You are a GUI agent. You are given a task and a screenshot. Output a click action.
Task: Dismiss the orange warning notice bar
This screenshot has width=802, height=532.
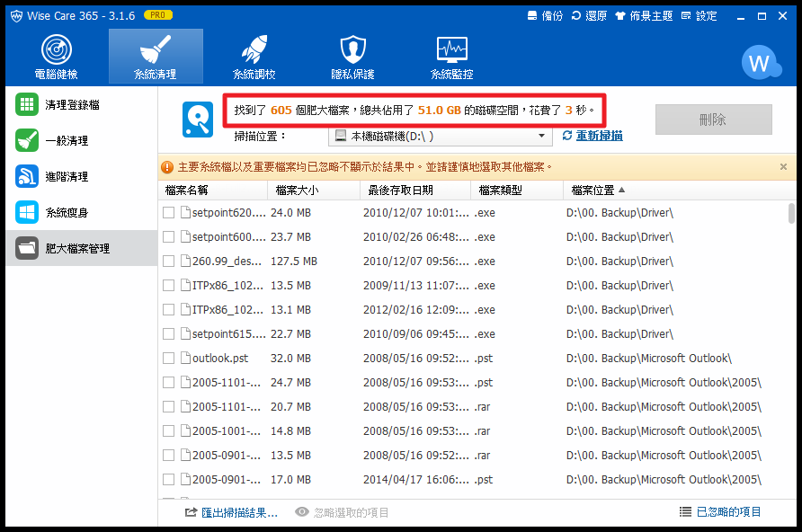(783, 167)
